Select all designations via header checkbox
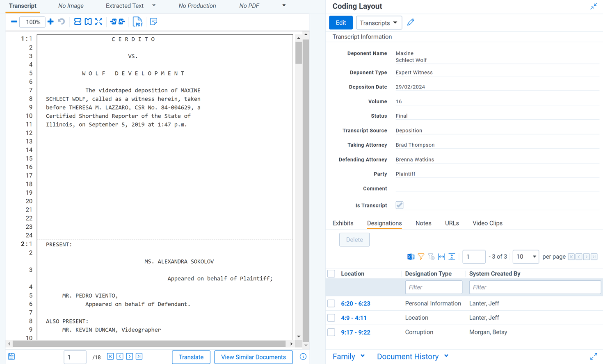Image resolution: width=603 pixels, height=364 pixels. 331,273
